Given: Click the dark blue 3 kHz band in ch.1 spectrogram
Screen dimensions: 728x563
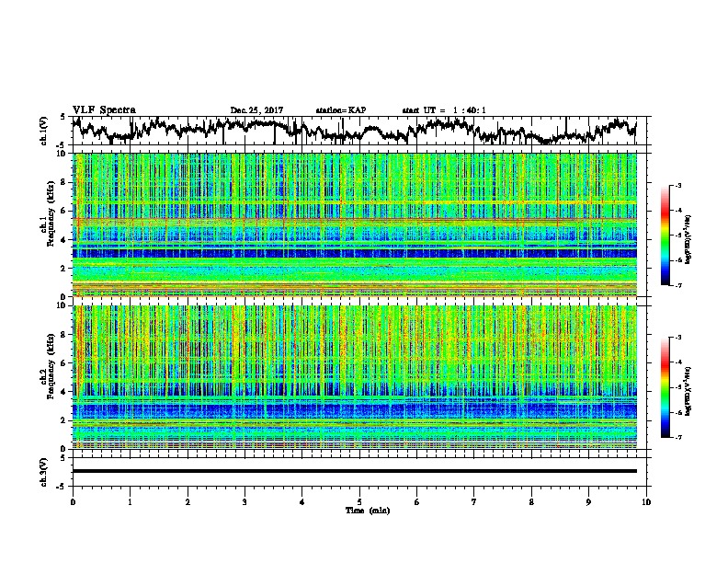Looking at the screenshot, I should point(355,253).
